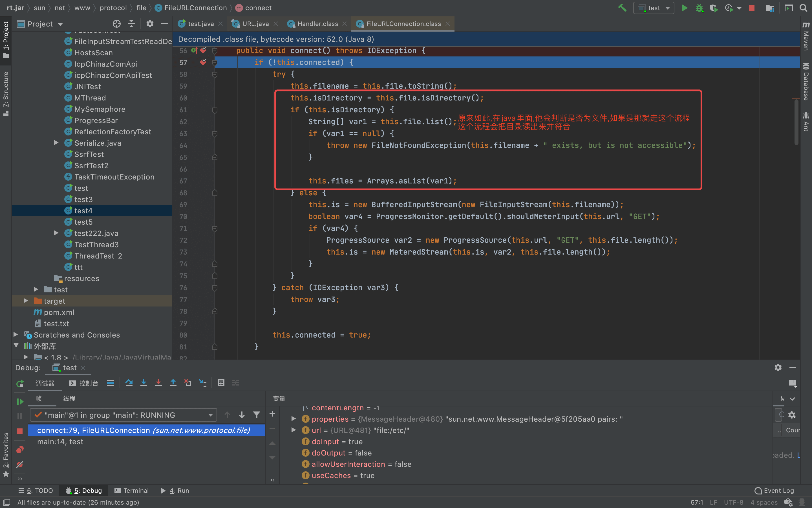Open the 6: TODO tool window
The width and height of the screenshot is (812, 508).
click(x=36, y=491)
